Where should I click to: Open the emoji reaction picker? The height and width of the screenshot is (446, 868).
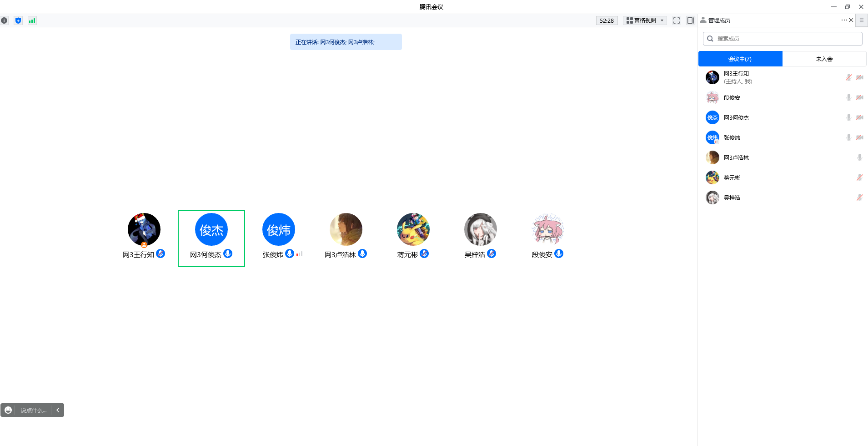tap(8, 410)
